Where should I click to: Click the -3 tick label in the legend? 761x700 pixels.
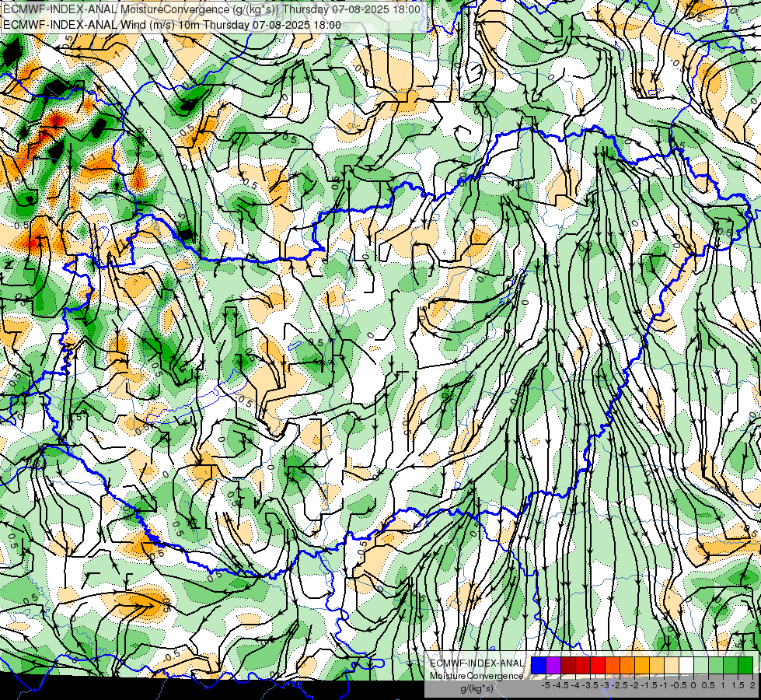coord(606,685)
